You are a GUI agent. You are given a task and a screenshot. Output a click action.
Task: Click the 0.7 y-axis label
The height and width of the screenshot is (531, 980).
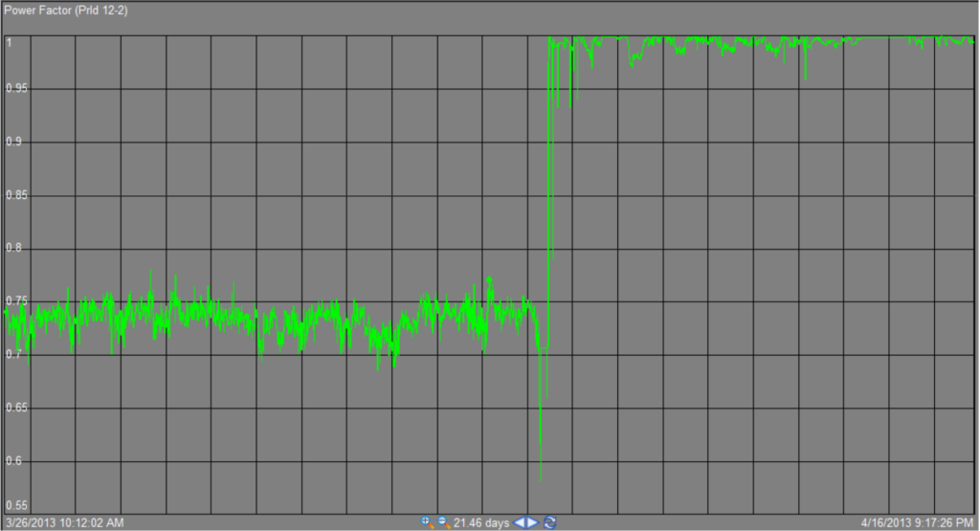click(x=12, y=355)
